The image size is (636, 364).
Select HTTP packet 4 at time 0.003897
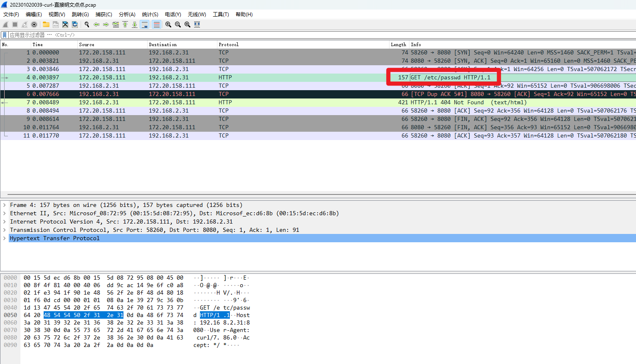coord(318,77)
